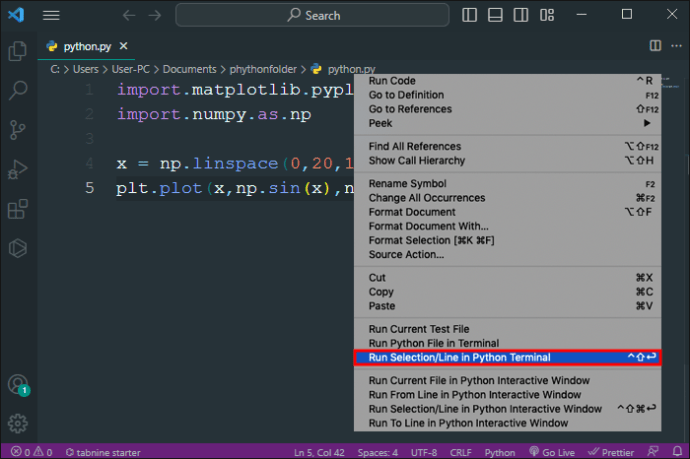Open the Extensions view

click(18, 209)
